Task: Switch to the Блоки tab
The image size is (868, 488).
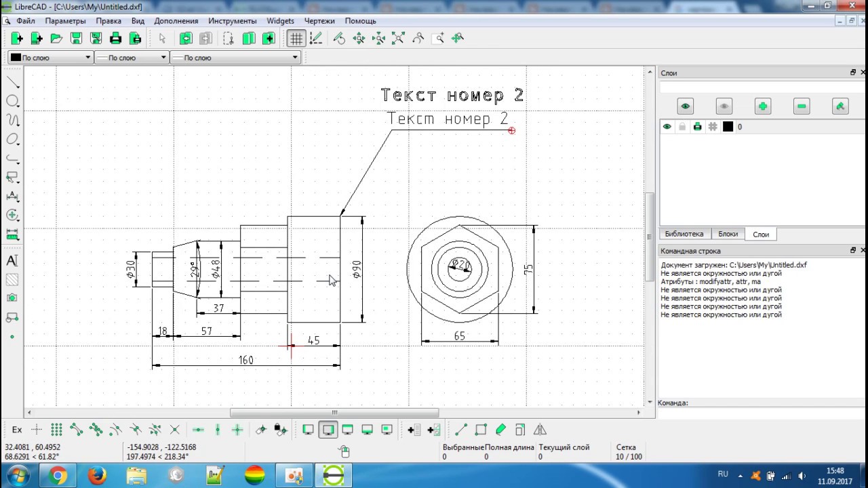Action: coord(728,234)
